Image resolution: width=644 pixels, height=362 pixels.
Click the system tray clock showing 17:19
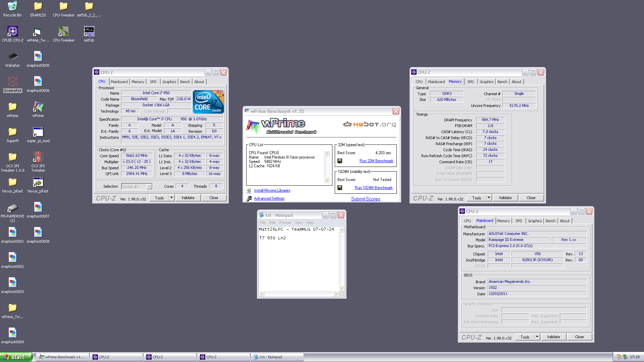[635, 357]
